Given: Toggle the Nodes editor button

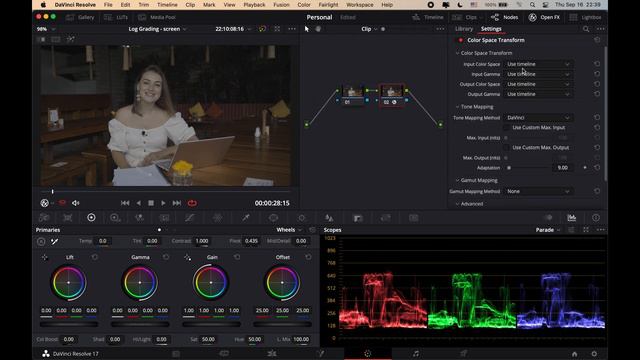Looking at the screenshot, I should coord(504,17).
